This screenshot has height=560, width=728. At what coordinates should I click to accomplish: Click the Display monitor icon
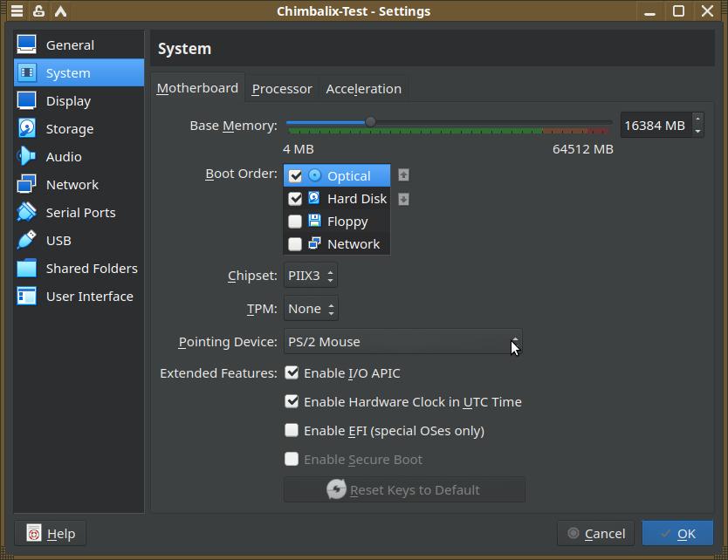[x=27, y=101]
